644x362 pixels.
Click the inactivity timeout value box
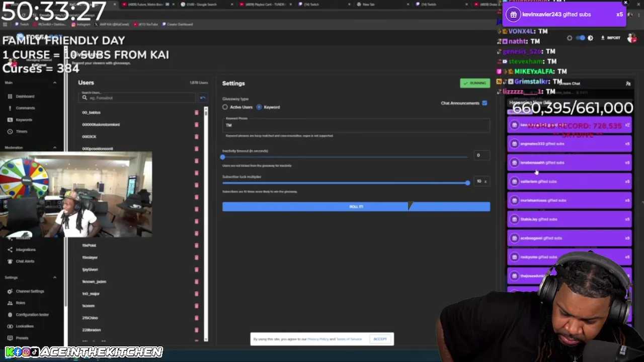point(481,155)
